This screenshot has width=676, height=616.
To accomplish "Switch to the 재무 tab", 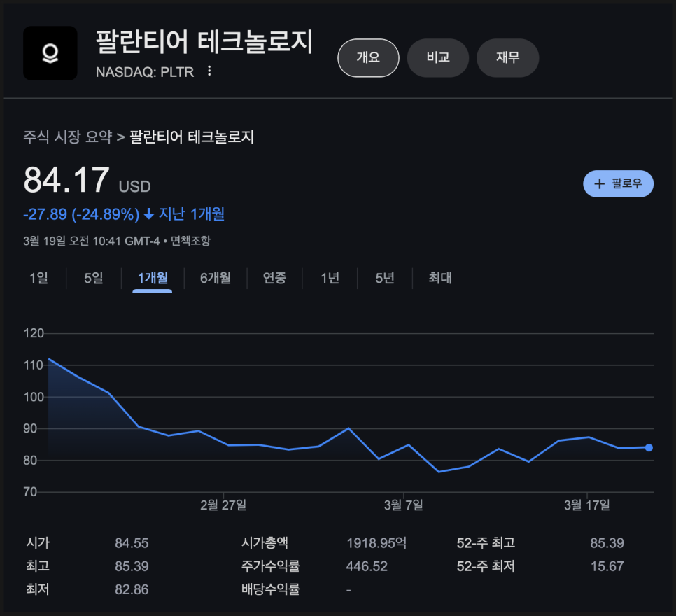I will pyautogui.click(x=508, y=58).
